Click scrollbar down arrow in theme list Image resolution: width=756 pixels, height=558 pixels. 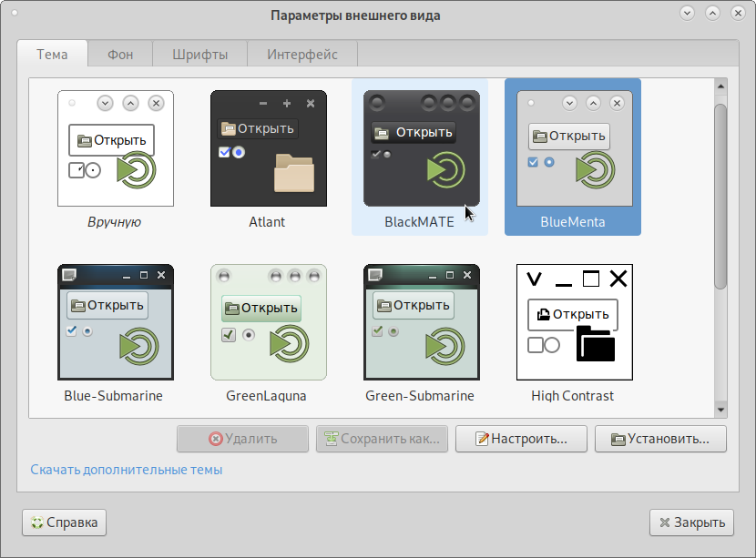[x=720, y=410]
